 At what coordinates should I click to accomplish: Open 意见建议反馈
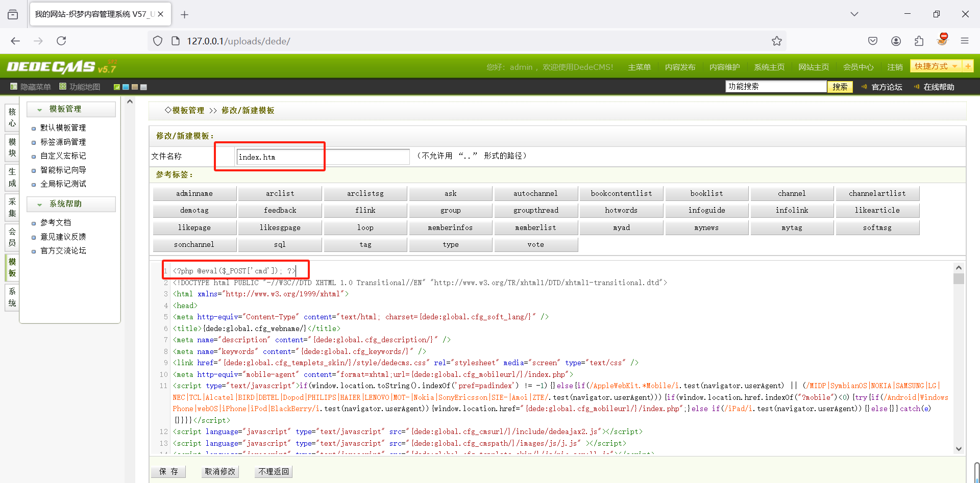63,237
